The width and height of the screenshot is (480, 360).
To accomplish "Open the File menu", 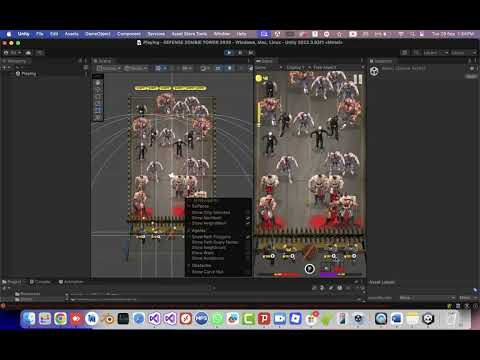I will click(x=40, y=34).
